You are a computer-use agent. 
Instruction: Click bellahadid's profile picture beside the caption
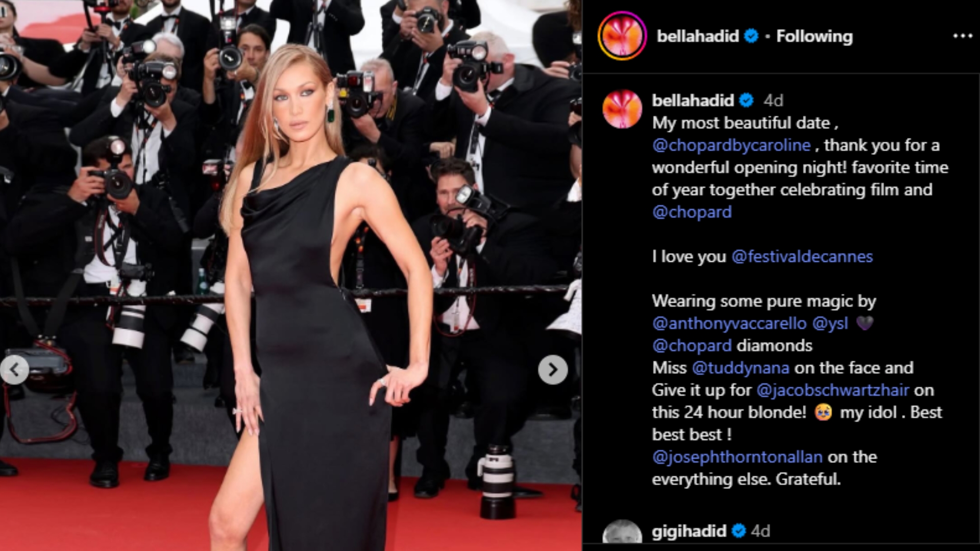tap(622, 109)
